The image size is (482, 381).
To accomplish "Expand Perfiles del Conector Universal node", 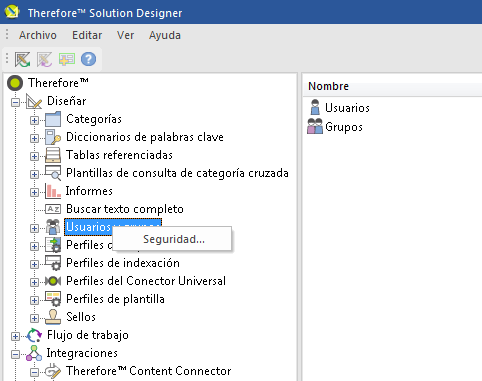I will click(34, 282).
